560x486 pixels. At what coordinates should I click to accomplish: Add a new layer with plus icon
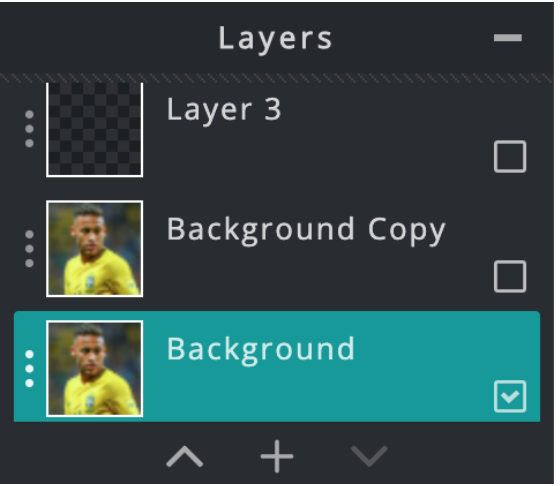pyautogui.click(x=277, y=456)
